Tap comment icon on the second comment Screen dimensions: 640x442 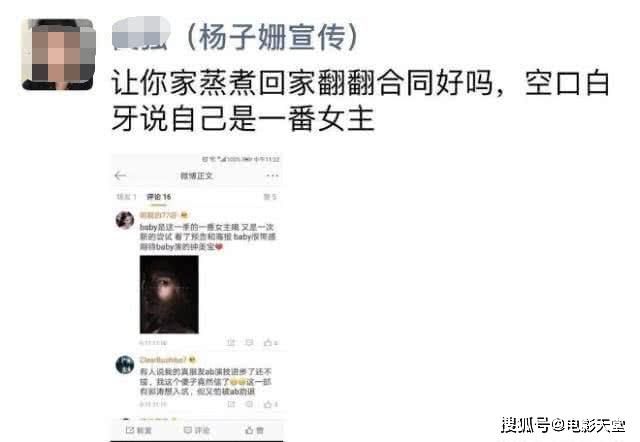(x=249, y=404)
